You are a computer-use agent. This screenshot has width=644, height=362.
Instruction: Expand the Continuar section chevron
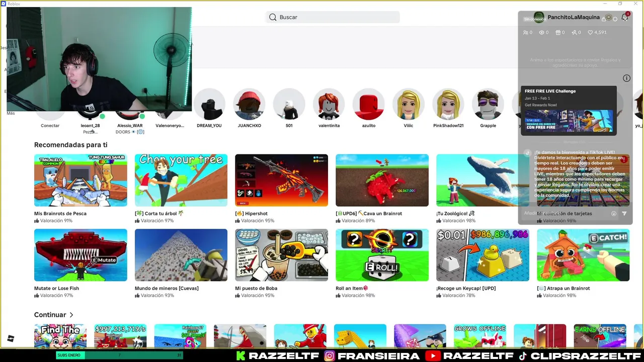coord(71,315)
